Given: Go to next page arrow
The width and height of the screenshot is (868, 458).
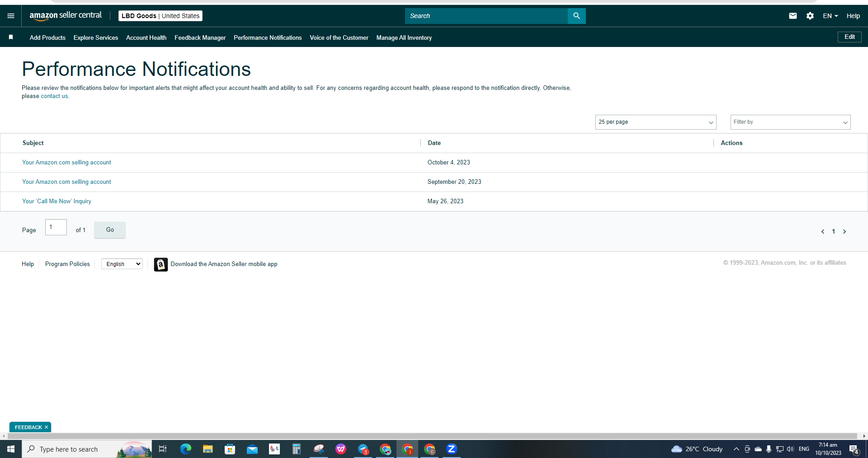Looking at the screenshot, I should coord(844,231).
